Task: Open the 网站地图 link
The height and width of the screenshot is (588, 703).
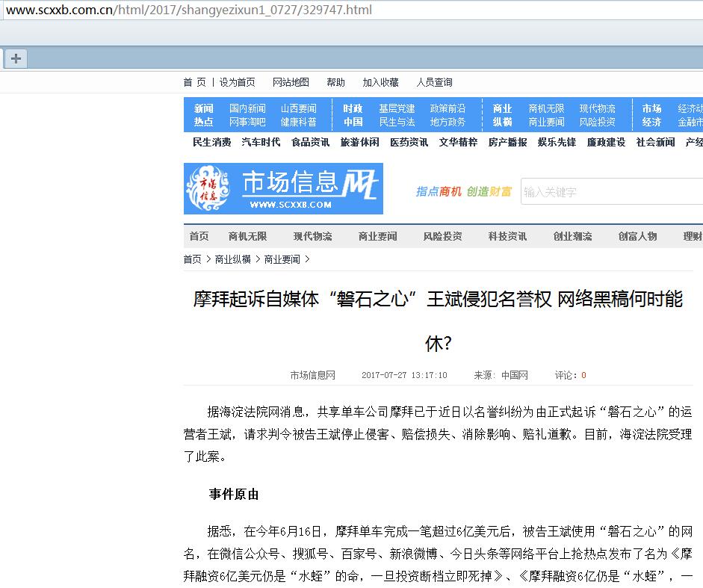Action: tap(291, 82)
